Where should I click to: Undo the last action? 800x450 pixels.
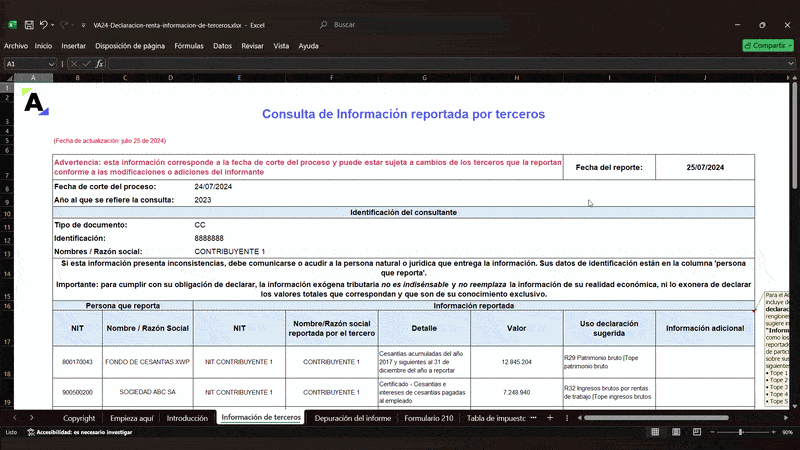coord(43,25)
